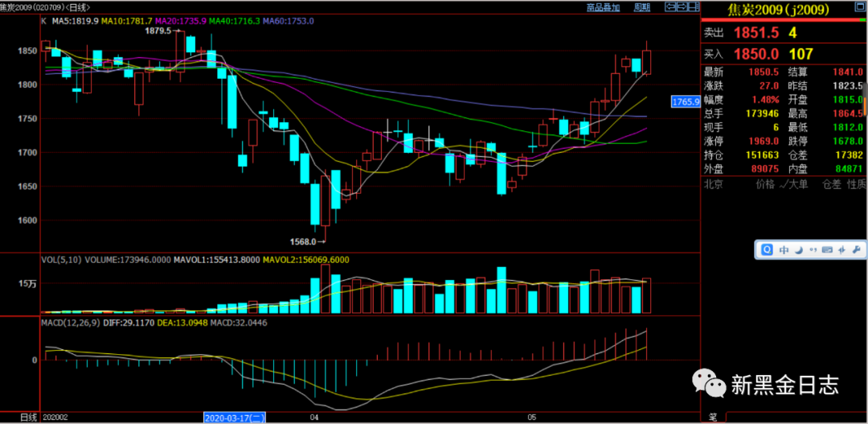
Task: Click MA10:1781.7 indicator label
Action: [x=127, y=21]
